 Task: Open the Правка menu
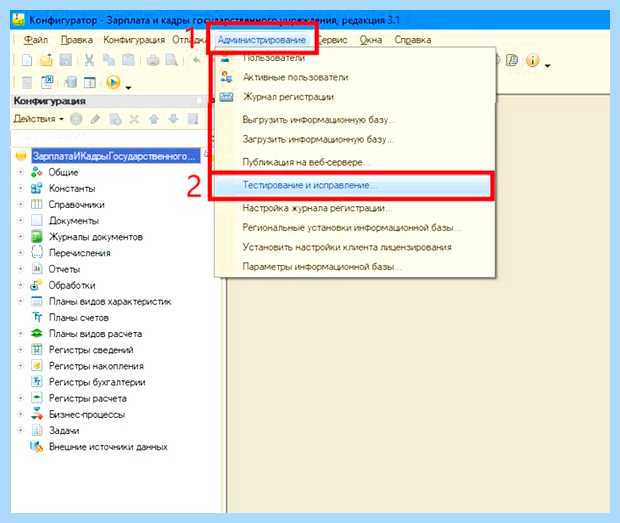click(77, 40)
